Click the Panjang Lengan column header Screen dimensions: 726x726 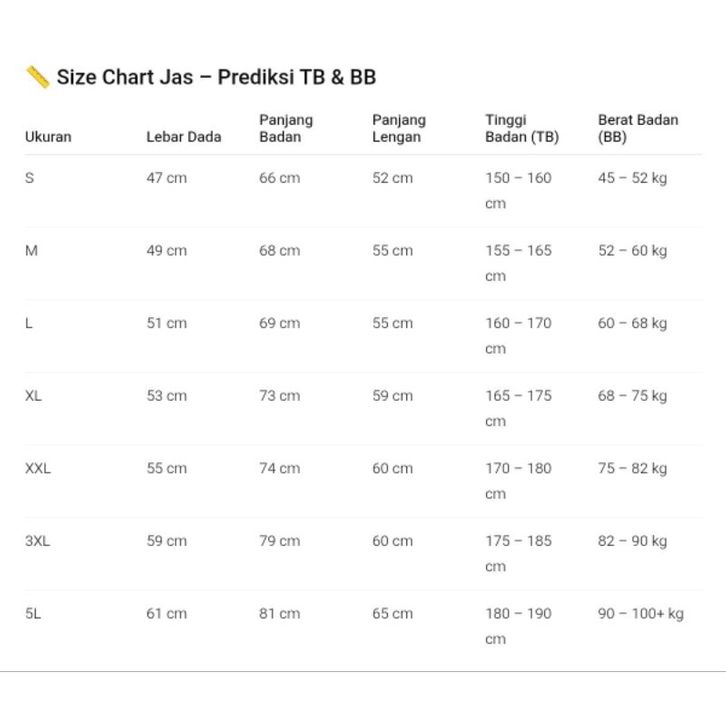(399, 128)
